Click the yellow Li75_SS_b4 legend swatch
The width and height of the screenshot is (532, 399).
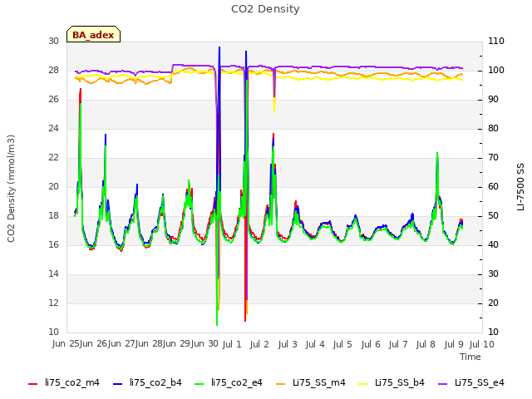pos(363,384)
